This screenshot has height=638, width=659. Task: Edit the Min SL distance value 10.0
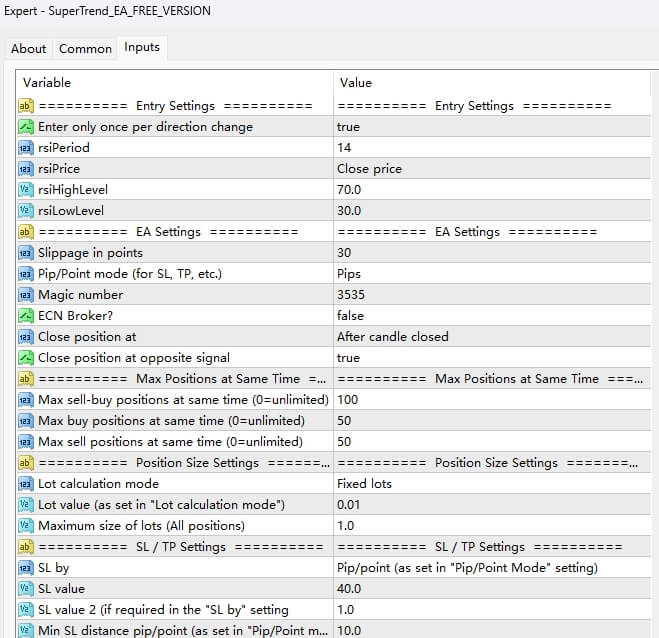click(x=492, y=630)
